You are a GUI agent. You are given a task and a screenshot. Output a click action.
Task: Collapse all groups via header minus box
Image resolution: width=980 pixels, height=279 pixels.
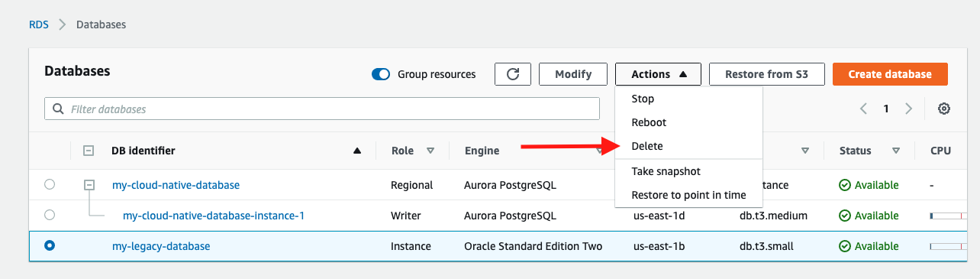89,151
